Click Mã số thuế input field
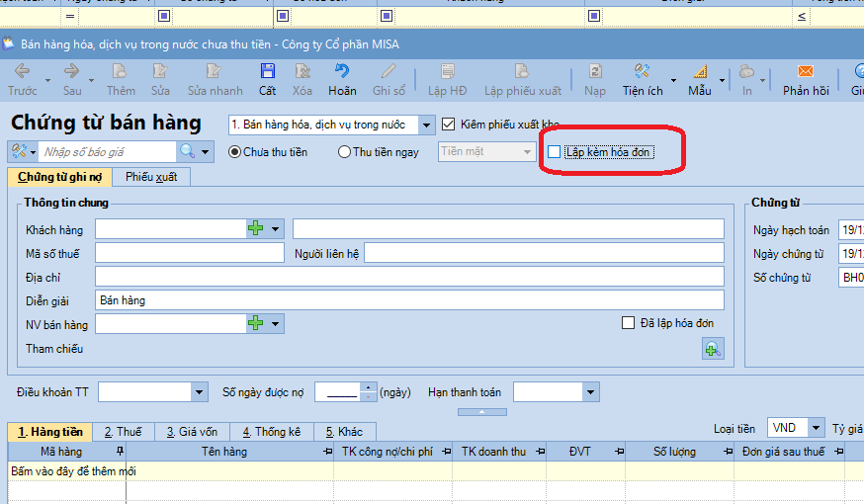 point(190,253)
